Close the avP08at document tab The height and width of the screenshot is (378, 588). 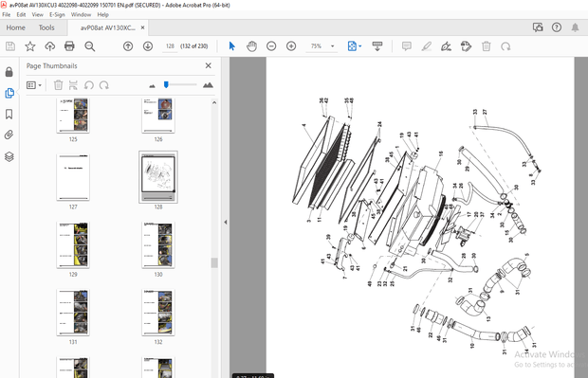pyautogui.click(x=142, y=27)
